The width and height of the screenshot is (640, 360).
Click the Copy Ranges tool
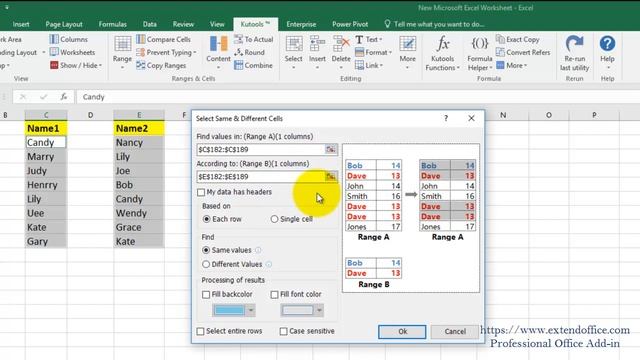(x=161, y=65)
